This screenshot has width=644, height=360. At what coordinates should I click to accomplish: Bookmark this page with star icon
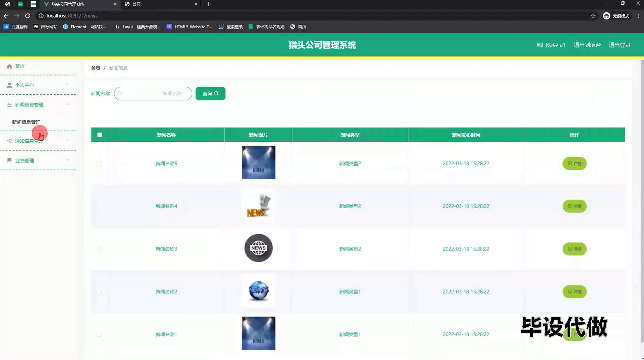[593, 16]
